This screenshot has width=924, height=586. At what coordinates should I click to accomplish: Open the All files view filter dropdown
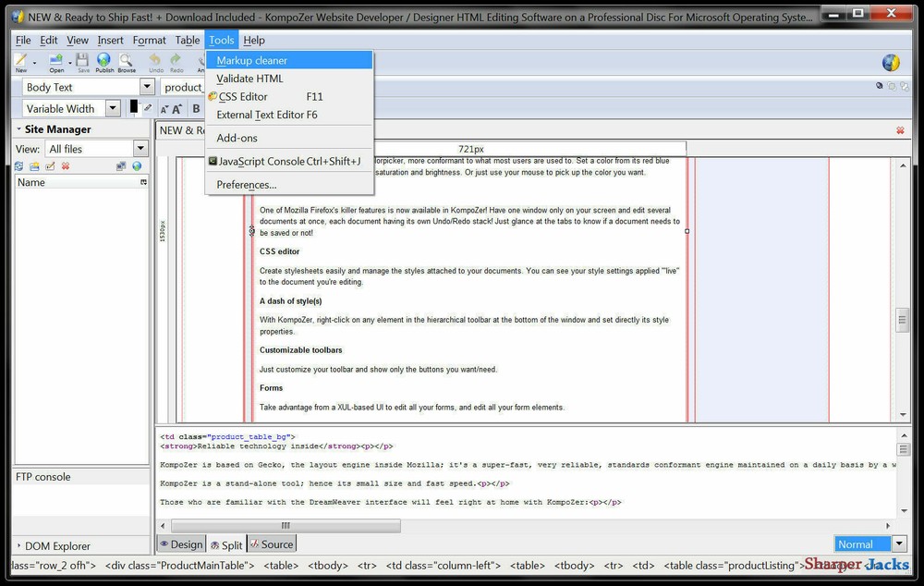(x=140, y=148)
